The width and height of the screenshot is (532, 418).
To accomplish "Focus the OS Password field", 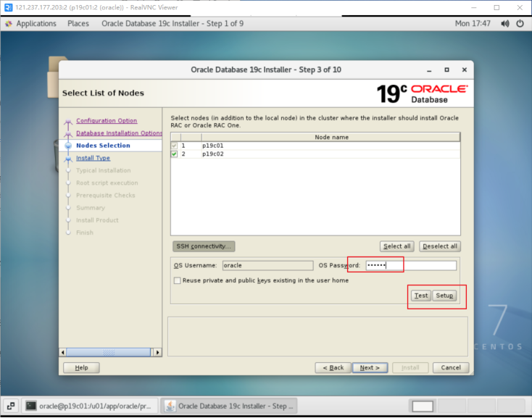I will tap(411, 265).
